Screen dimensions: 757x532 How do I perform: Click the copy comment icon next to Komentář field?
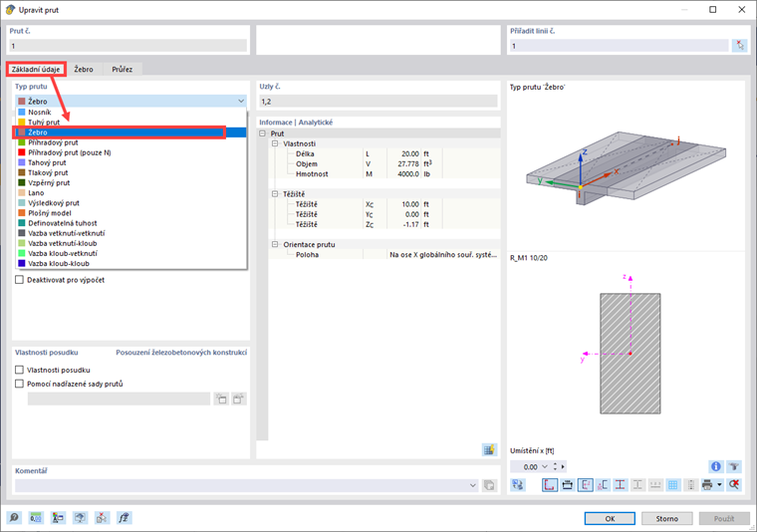489,485
